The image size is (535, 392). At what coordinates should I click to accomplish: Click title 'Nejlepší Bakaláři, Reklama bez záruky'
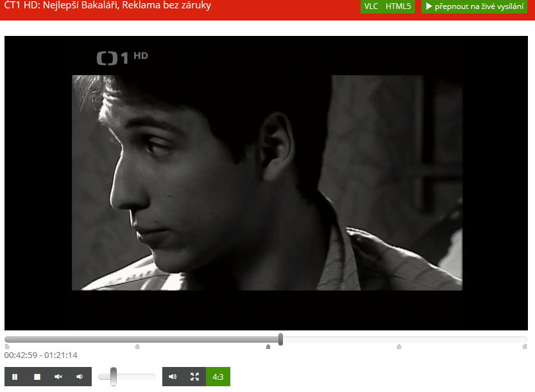pyautogui.click(x=127, y=6)
